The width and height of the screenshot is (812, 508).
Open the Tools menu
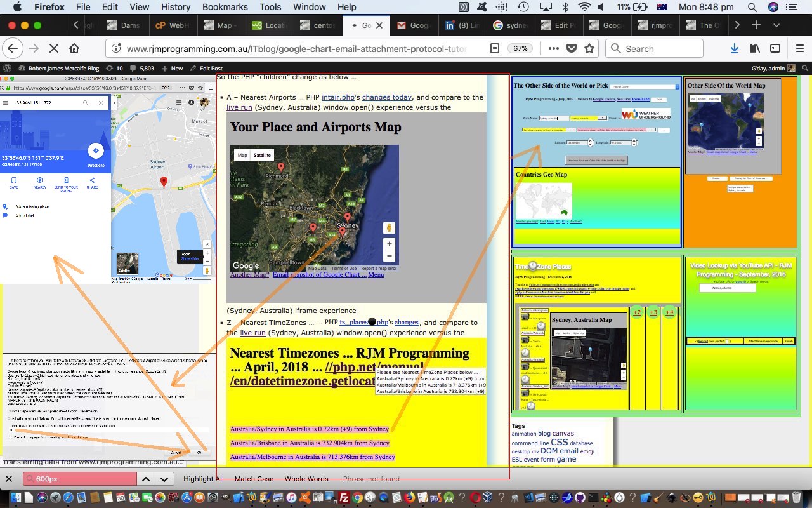coord(270,7)
